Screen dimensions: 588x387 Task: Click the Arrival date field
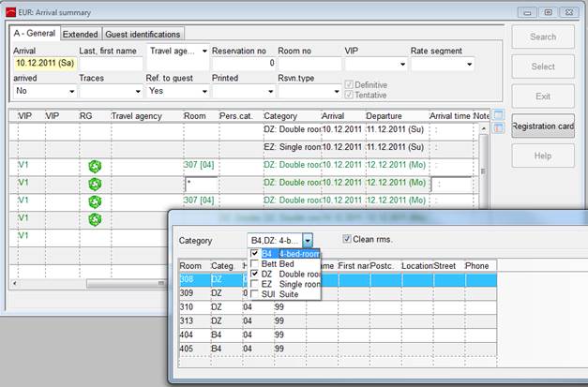(45, 63)
